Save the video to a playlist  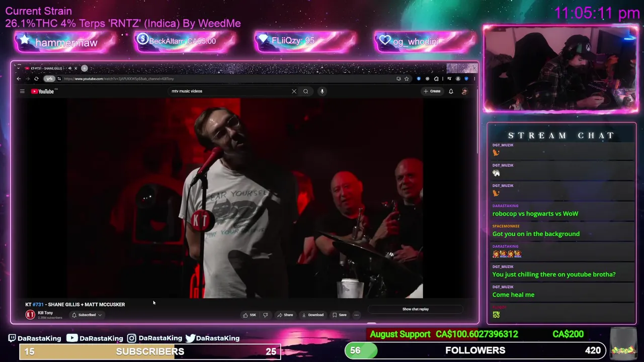pyautogui.click(x=340, y=315)
